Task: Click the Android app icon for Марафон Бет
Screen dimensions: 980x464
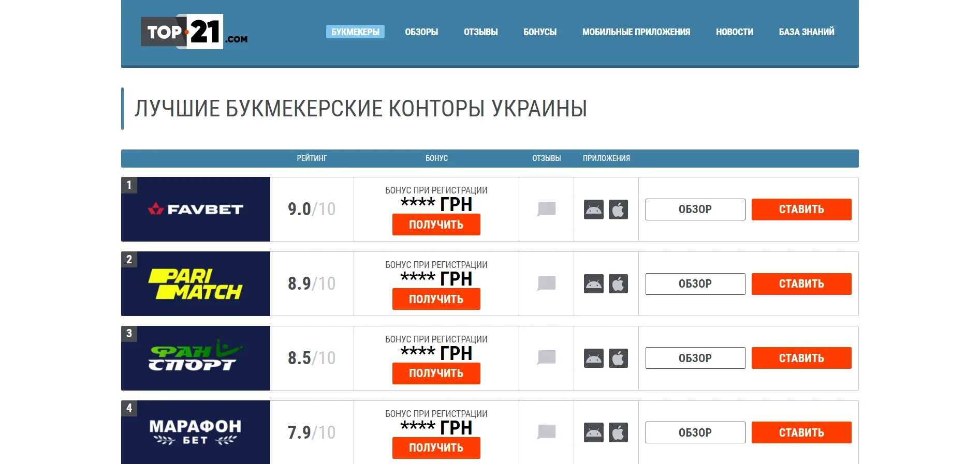Action: pyautogui.click(x=594, y=432)
